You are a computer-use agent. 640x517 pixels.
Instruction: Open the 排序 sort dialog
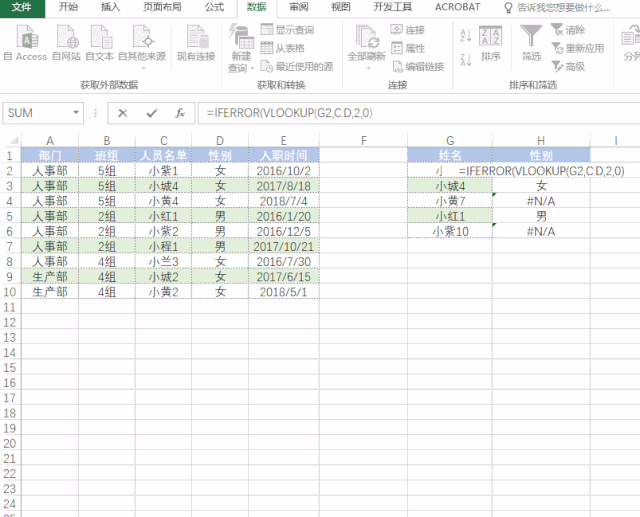(x=490, y=43)
